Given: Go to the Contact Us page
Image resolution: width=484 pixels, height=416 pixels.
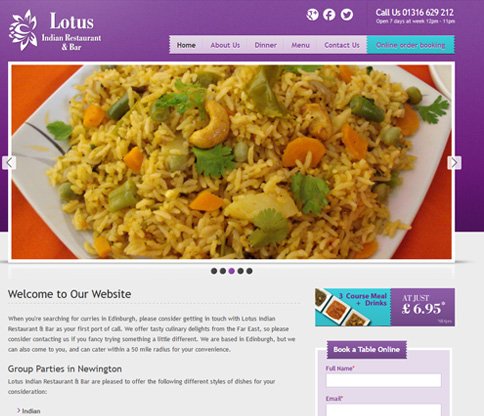Looking at the screenshot, I should [342, 45].
